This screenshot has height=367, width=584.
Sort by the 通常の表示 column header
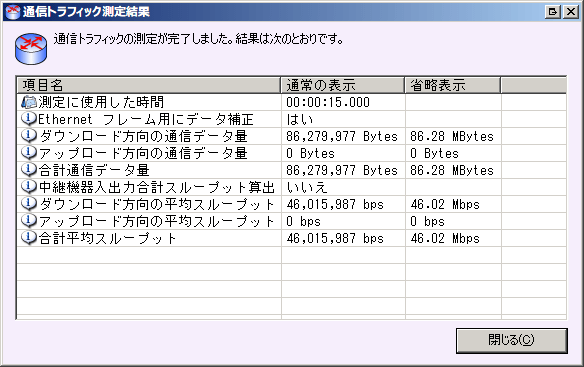pyautogui.click(x=343, y=85)
